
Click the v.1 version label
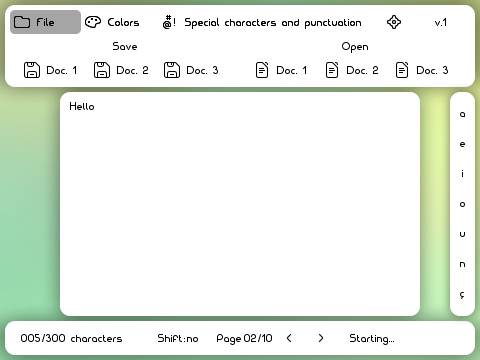tap(441, 23)
